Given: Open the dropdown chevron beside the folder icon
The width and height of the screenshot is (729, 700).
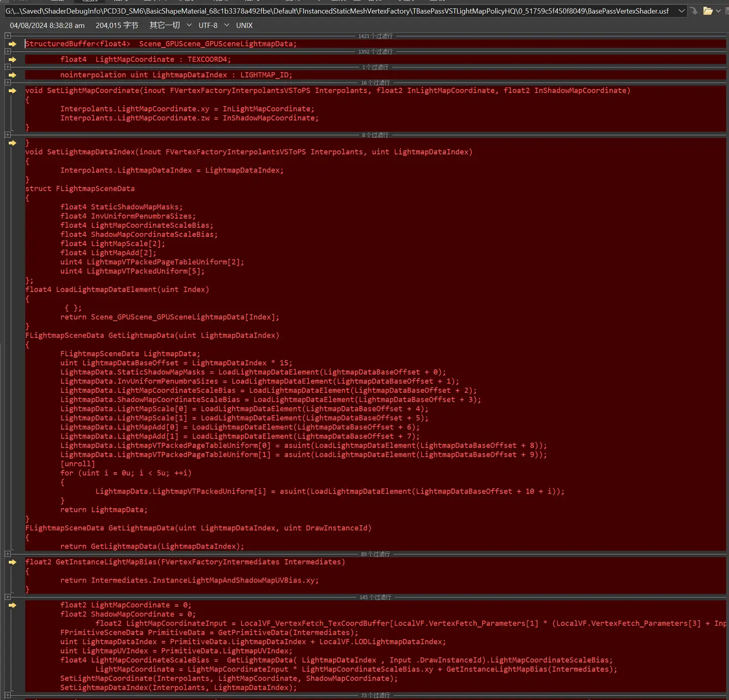Looking at the screenshot, I should pos(717,11).
